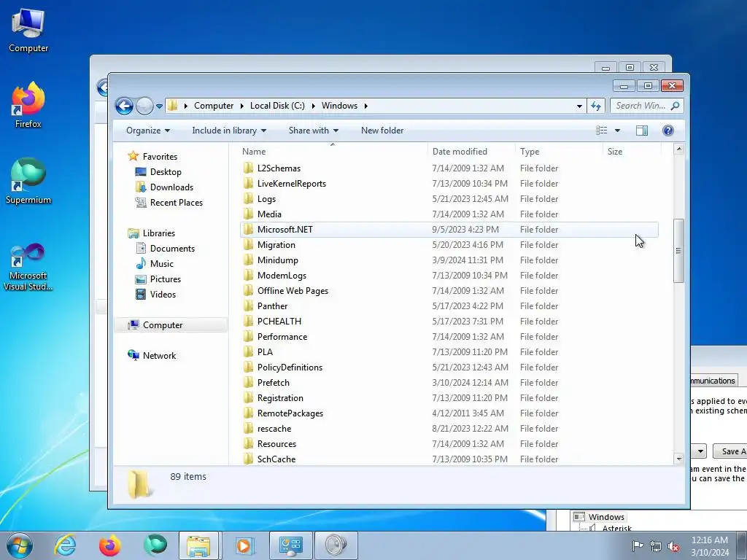Select the ModemLogs folder icon
747x560 pixels.
pyautogui.click(x=248, y=275)
